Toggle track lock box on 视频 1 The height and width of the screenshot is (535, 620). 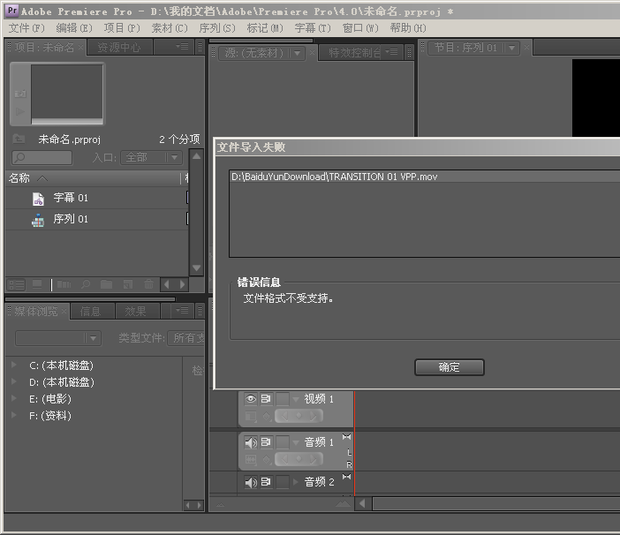pos(282,399)
